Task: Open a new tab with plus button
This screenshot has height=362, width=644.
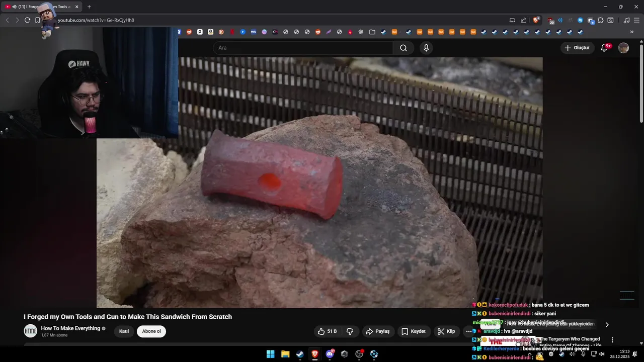Action: point(89,7)
